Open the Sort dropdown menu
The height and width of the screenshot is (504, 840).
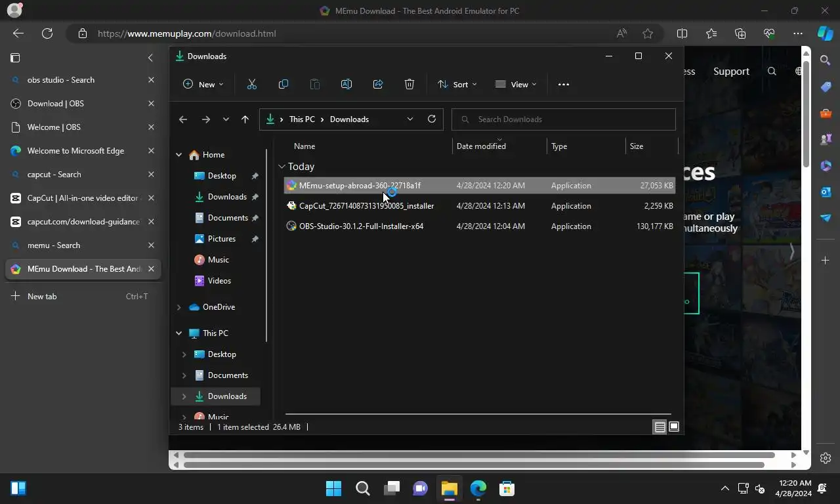coord(457,84)
